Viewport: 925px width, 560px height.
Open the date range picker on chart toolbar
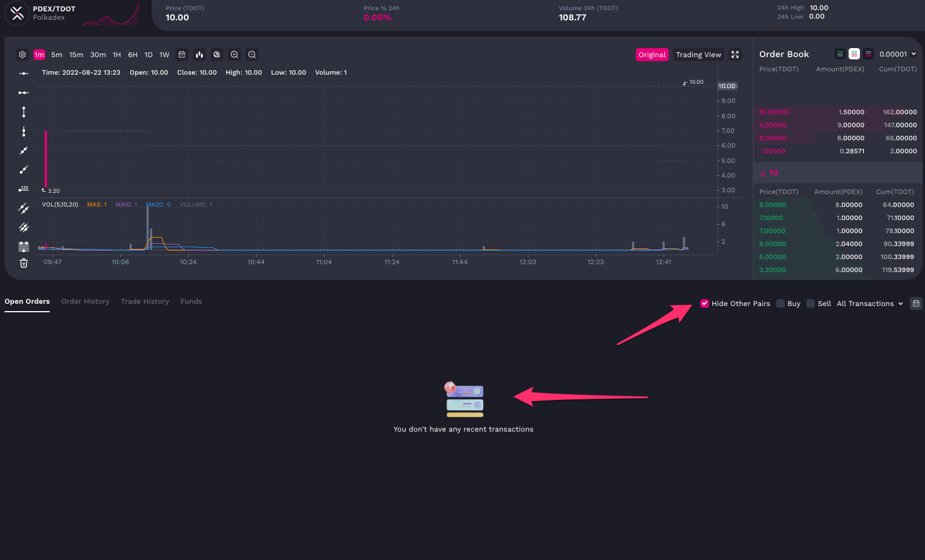[x=182, y=54]
